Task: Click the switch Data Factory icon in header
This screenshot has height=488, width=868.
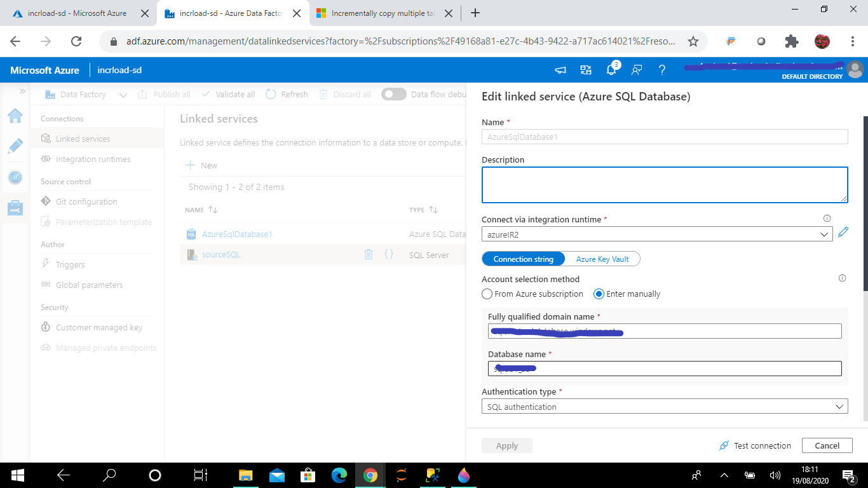Action: point(586,70)
